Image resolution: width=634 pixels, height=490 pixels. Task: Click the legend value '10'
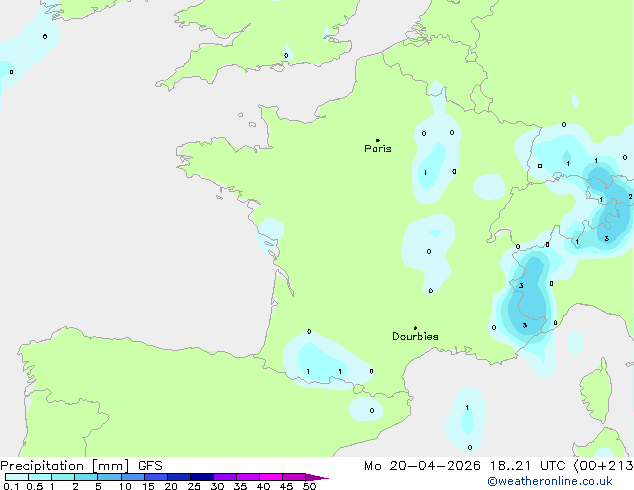pos(125,486)
